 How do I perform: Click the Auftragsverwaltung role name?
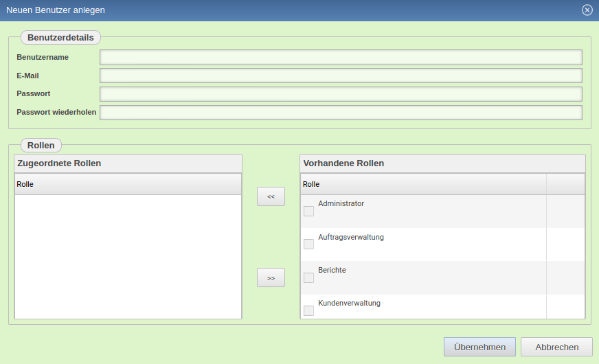click(351, 238)
